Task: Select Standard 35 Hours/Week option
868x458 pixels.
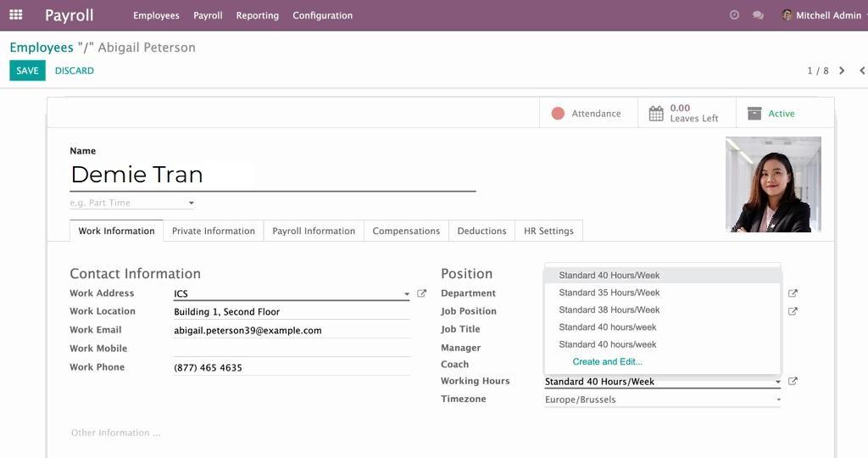Action: tap(663, 293)
